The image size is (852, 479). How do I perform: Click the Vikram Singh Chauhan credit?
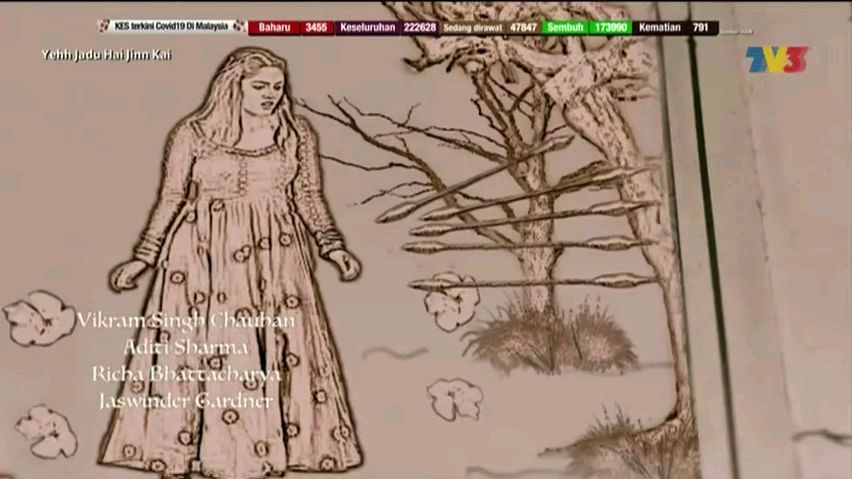pyautogui.click(x=186, y=321)
